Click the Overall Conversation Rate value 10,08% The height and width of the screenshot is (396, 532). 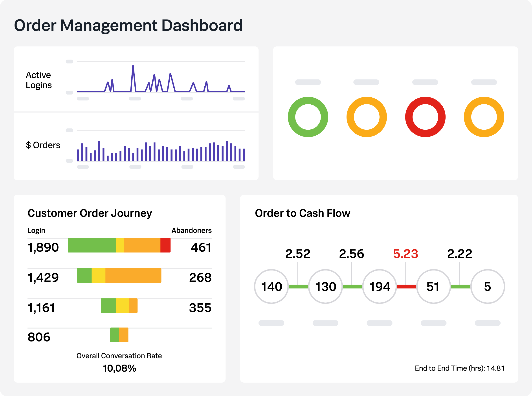coord(119,369)
